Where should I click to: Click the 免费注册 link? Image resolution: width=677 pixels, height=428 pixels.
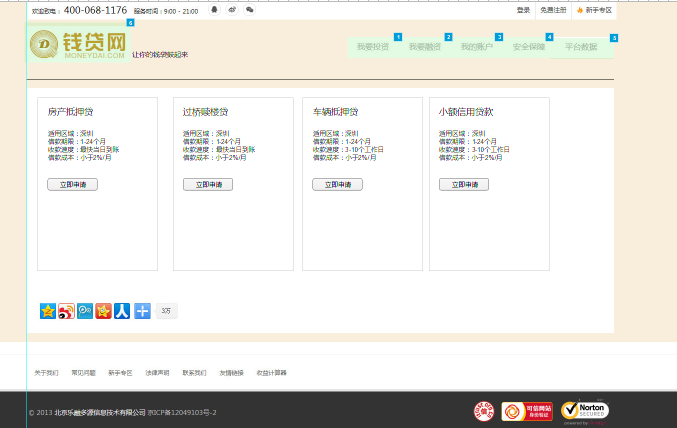[553, 10]
